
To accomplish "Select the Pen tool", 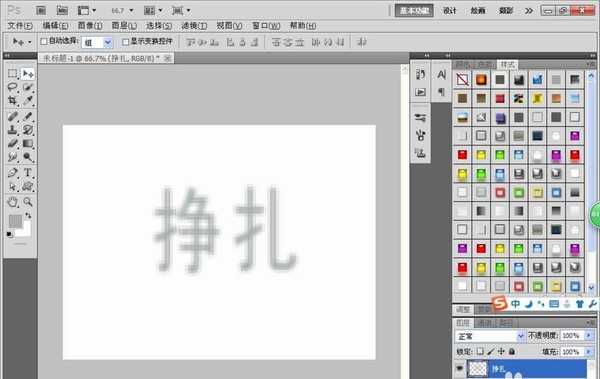I will pyautogui.click(x=12, y=173).
